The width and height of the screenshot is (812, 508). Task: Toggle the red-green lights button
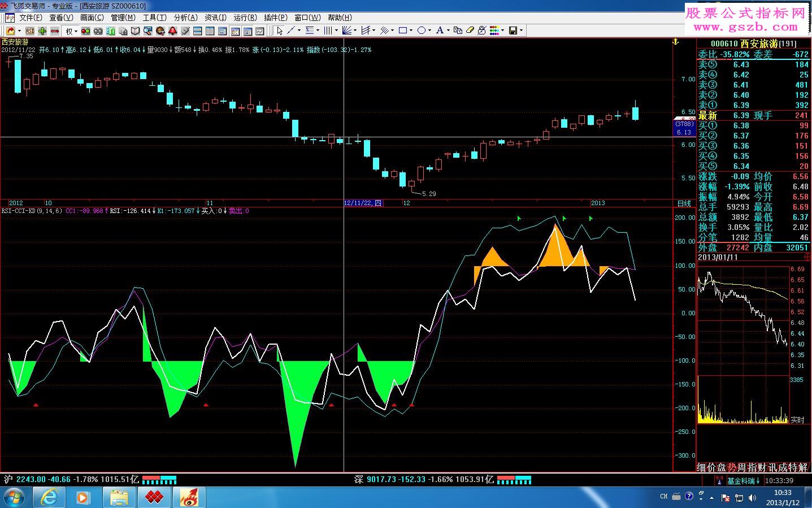[86, 31]
